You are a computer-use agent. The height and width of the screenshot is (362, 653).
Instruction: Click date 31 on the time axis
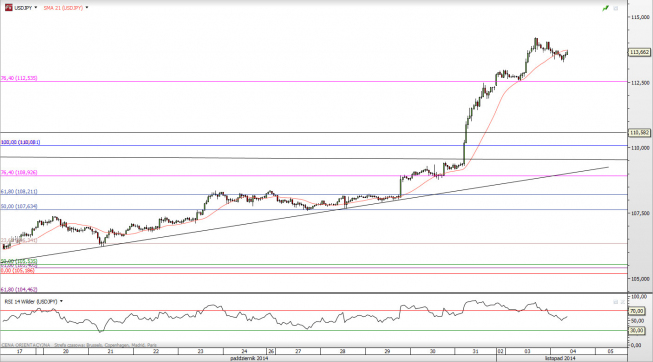coord(476,351)
